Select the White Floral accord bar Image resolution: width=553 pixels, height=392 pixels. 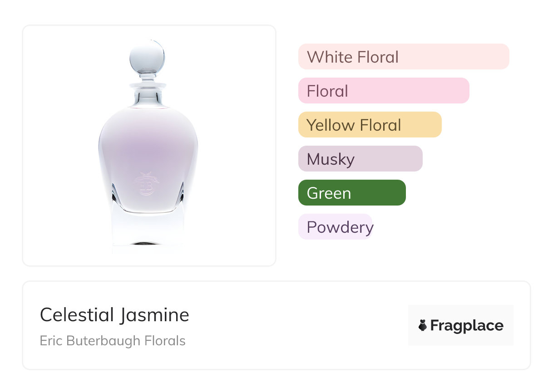[403, 57]
